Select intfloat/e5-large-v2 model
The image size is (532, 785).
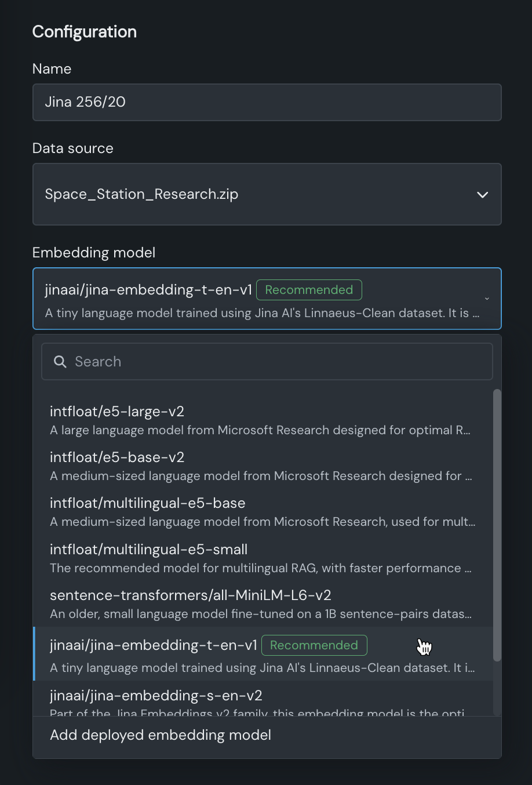tap(261, 420)
